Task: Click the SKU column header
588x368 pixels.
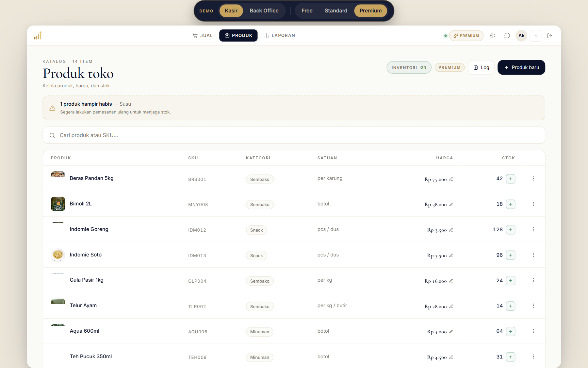Action: 193,158
